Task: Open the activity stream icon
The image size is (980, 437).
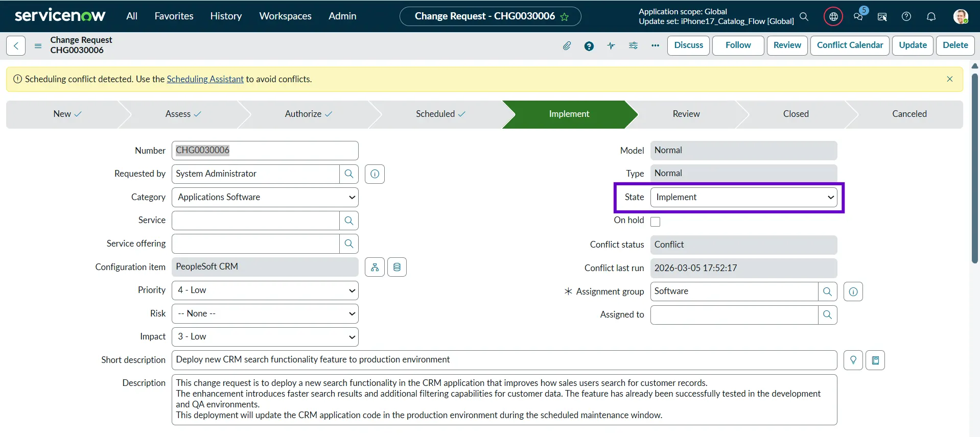Action: pos(611,46)
